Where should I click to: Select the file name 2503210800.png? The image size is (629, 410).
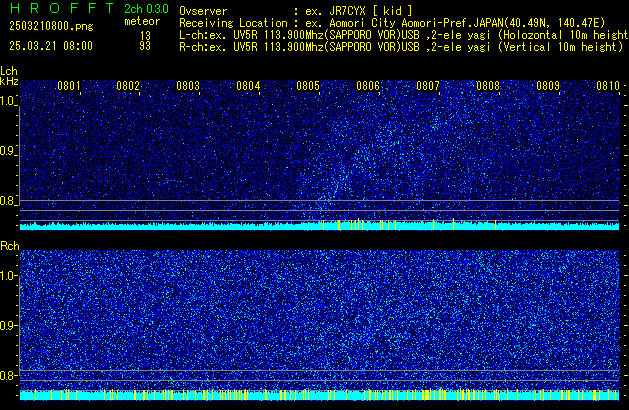point(51,26)
